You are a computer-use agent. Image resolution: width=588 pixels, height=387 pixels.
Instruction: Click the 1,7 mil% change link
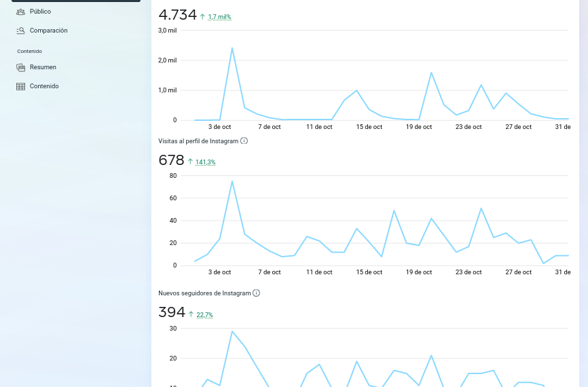pos(220,17)
